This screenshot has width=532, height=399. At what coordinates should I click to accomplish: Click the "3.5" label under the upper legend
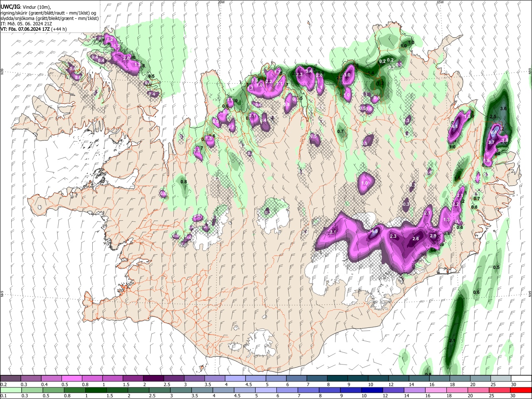tap(207, 384)
